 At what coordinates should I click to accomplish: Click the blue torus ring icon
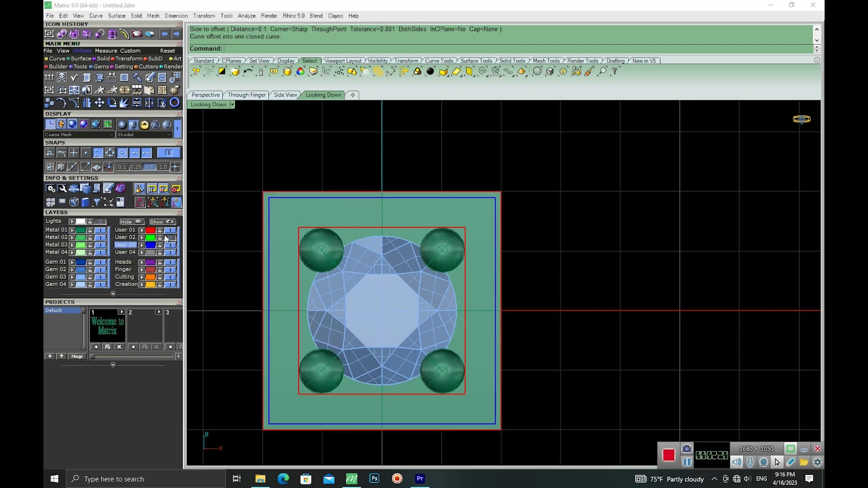click(175, 103)
